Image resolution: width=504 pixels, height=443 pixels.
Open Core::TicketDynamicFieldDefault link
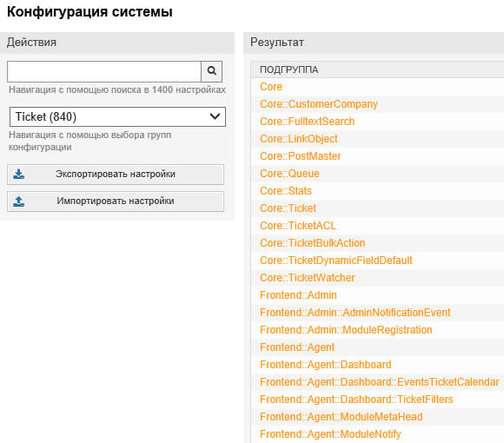click(x=336, y=261)
